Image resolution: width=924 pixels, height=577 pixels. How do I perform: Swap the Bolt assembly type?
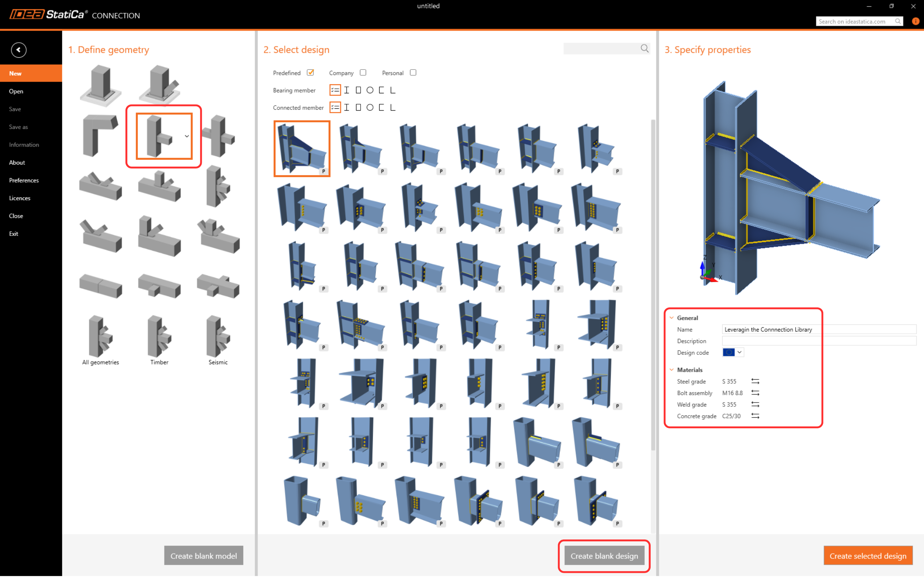[x=755, y=393]
